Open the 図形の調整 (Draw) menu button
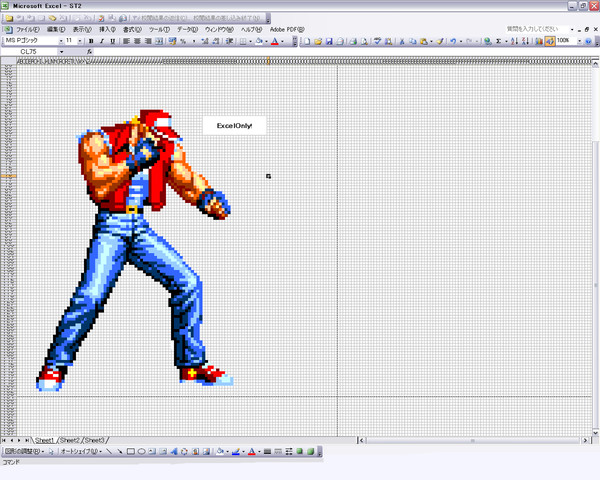This screenshot has width=600, height=480. (24, 452)
